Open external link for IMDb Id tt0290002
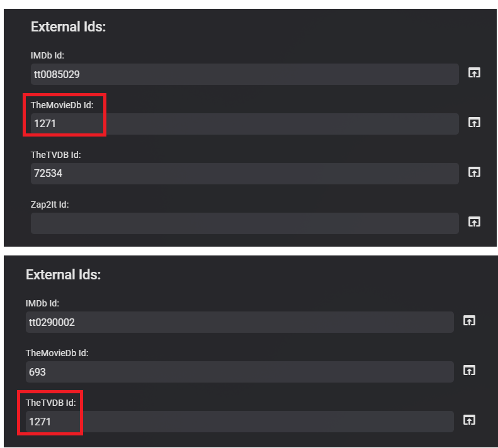Screen dimensions: 498x448 (x=469, y=321)
